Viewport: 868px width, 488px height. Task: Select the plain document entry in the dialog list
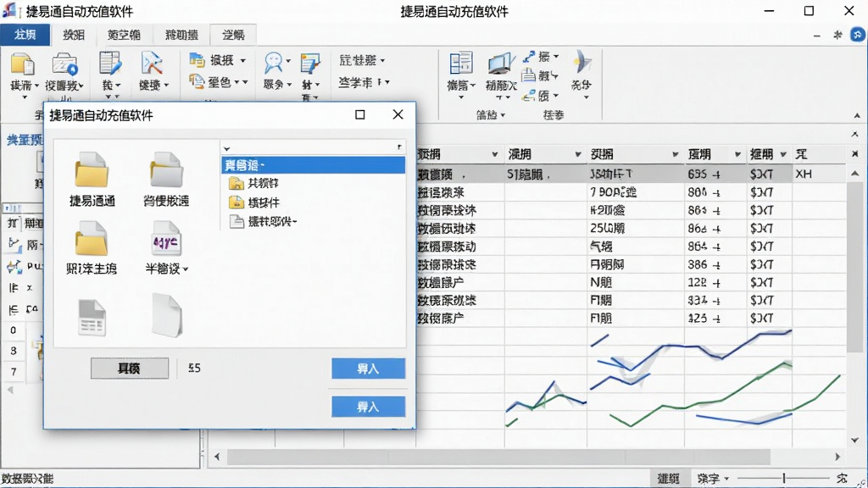[263, 222]
